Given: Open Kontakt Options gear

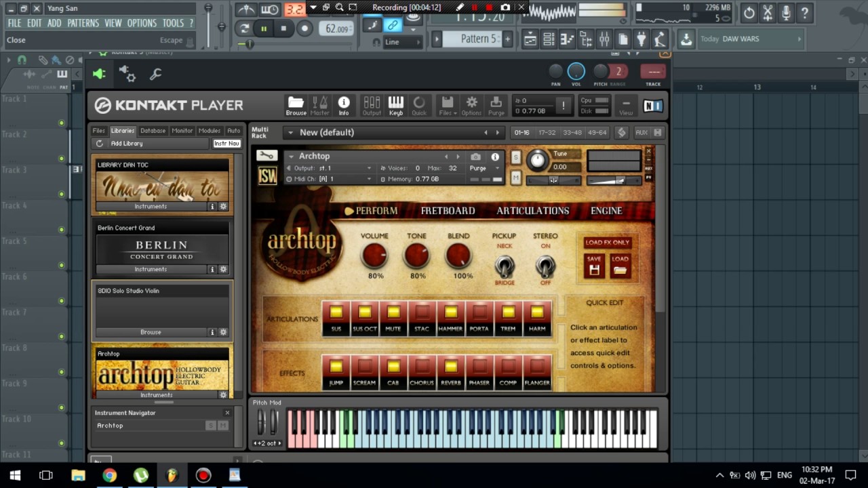Looking at the screenshot, I should coord(471,105).
